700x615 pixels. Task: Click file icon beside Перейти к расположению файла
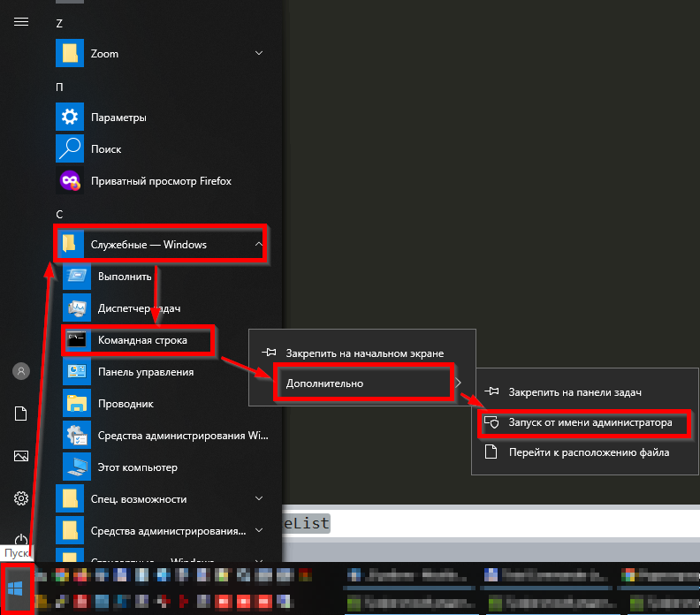(491, 452)
